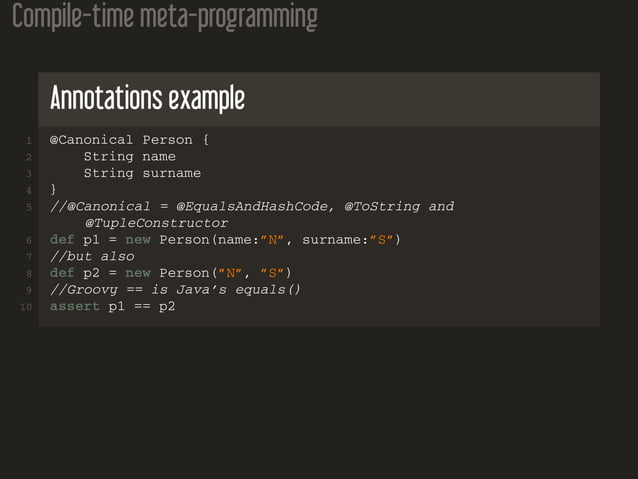This screenshot has height=479, width=638.
Task: Select the 'String surname' code line
Action: point(142,173)
